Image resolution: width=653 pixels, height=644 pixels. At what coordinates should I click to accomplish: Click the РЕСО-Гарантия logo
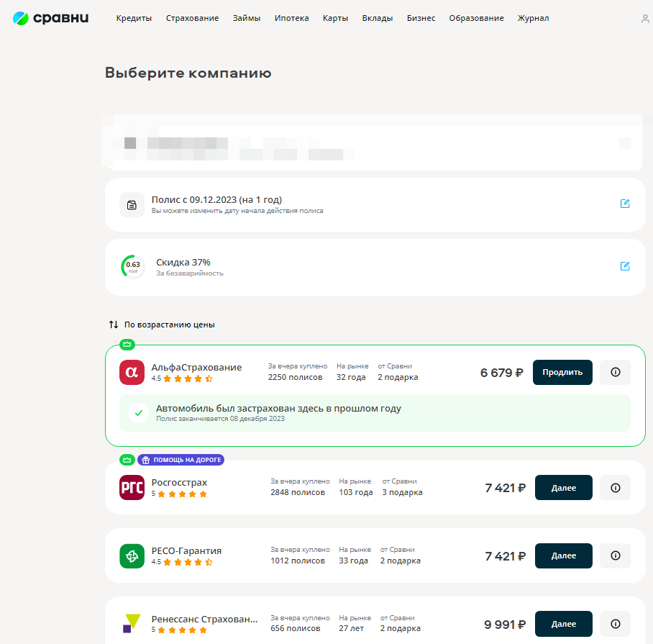(x=132, y=555)
